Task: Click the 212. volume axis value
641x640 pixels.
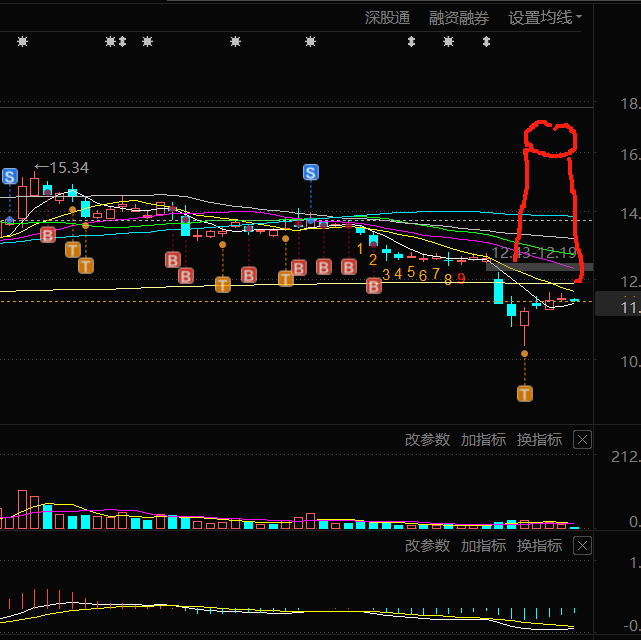Action: pos(626,457)
